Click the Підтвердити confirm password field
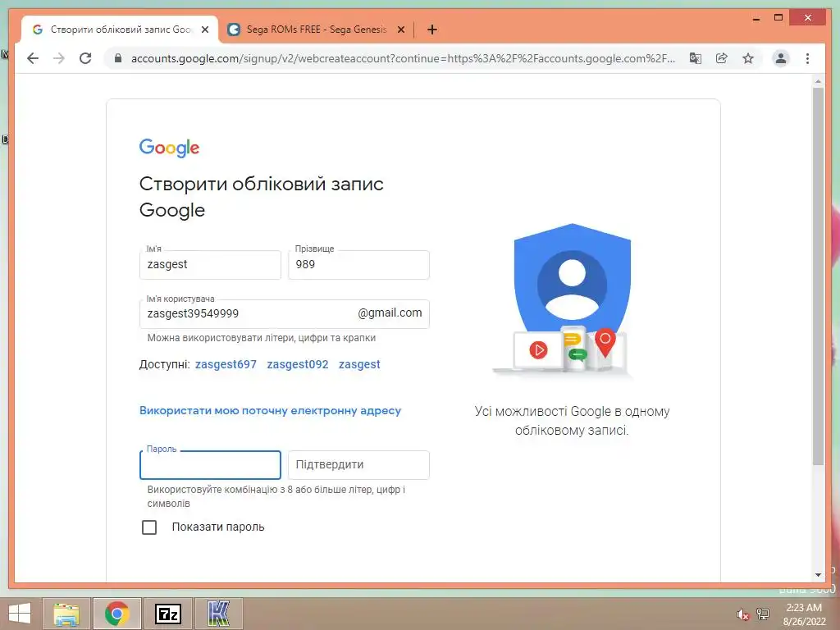Viewport: 840px width, 630px height. coord(358,465)
